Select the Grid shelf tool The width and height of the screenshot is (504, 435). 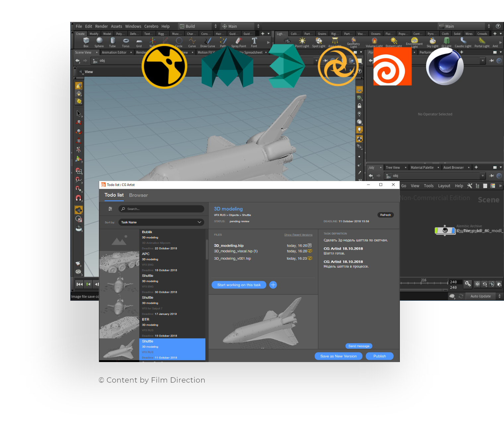coord(139,42)
